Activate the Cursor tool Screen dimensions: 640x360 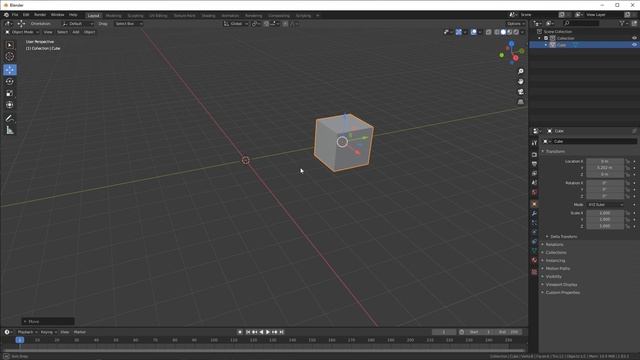pos(10,57)
